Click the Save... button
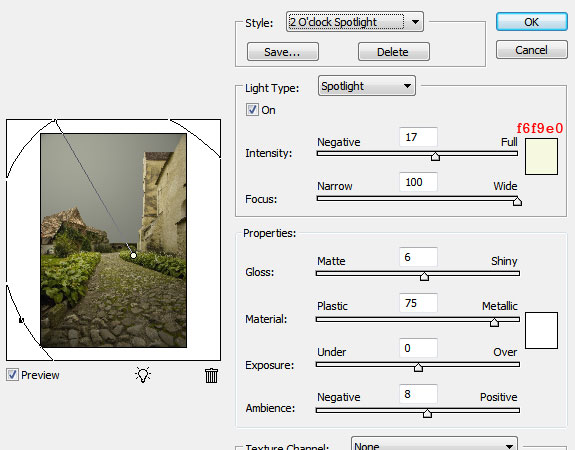 pyautogui.click(x=283, y=52)
